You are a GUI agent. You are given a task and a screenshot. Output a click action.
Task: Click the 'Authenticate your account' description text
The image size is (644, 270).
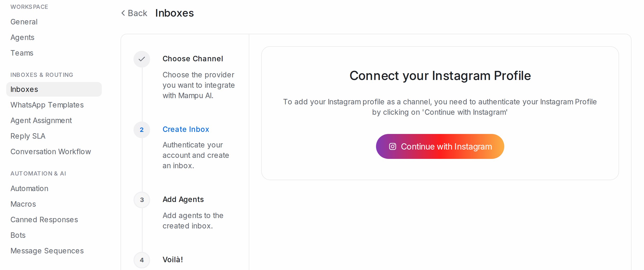tap(196, 155)
